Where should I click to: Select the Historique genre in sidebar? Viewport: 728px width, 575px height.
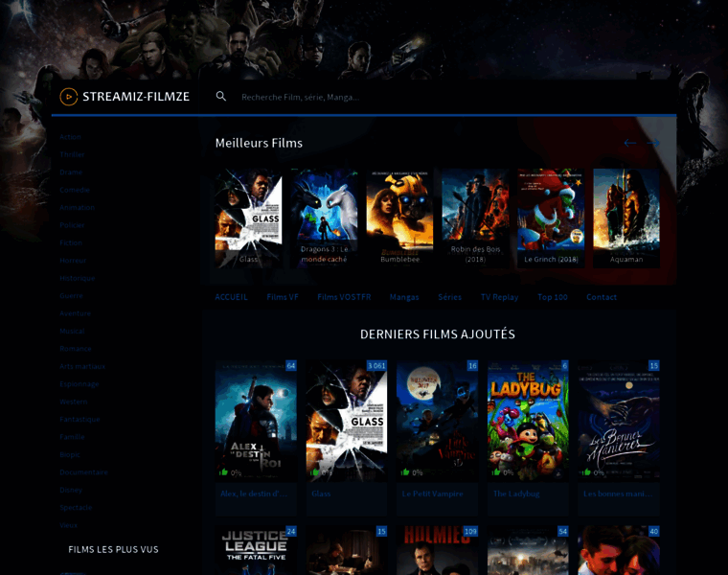click(x=77, y=278)
